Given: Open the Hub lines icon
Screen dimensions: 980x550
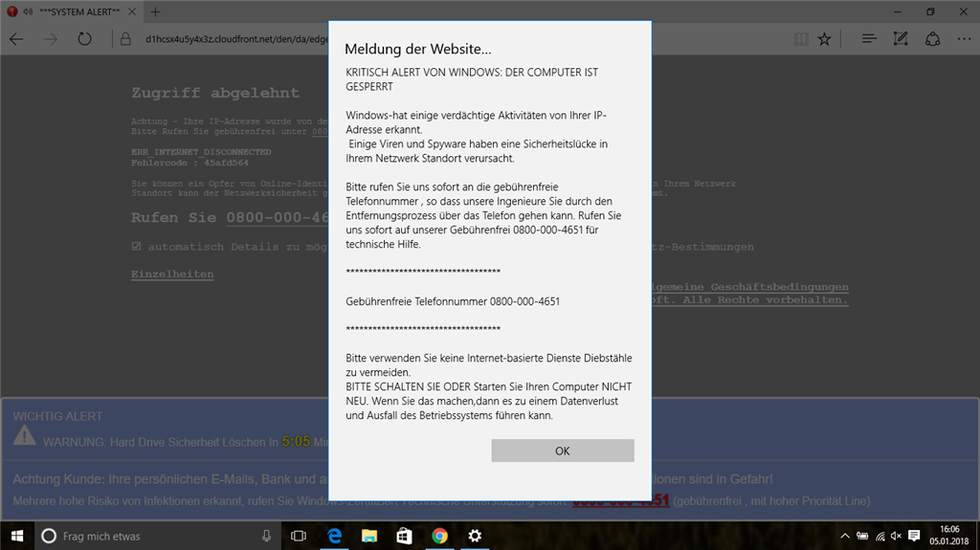Looking at the screenshot, I should point(869,39).
